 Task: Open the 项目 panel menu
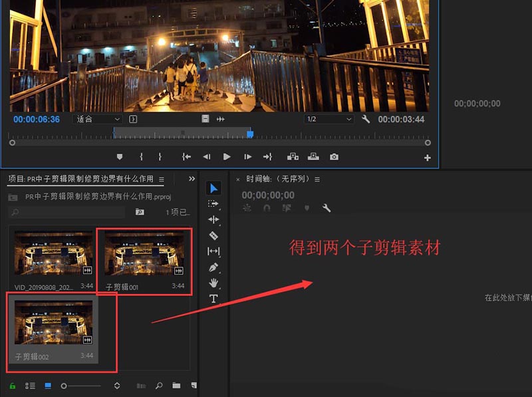tap(161, 179)
